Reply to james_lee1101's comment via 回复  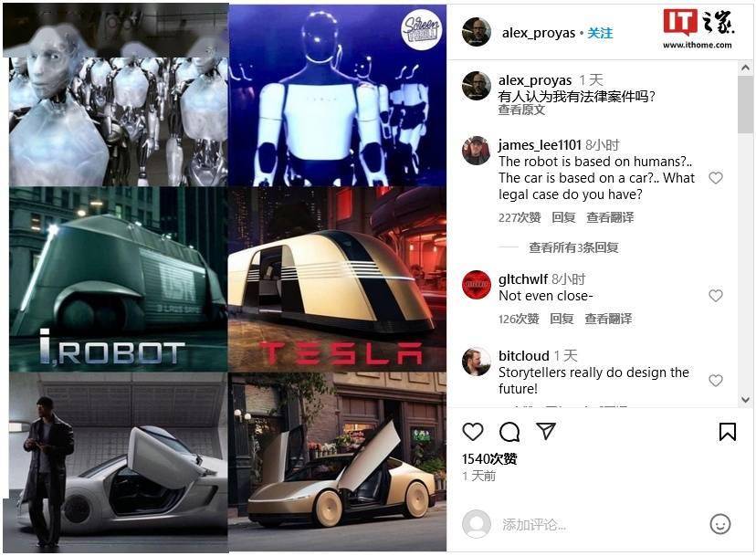pyautogui.click(x=563, y=217)
